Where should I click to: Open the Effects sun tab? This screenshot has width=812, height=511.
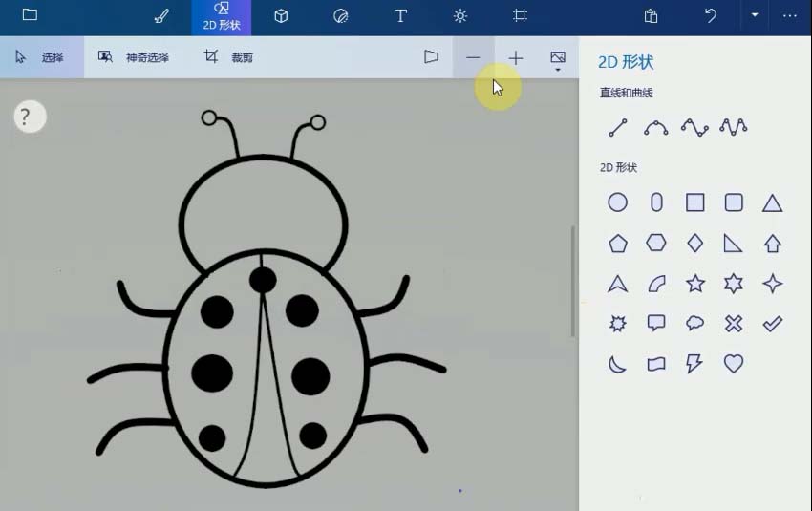[459, 16]
